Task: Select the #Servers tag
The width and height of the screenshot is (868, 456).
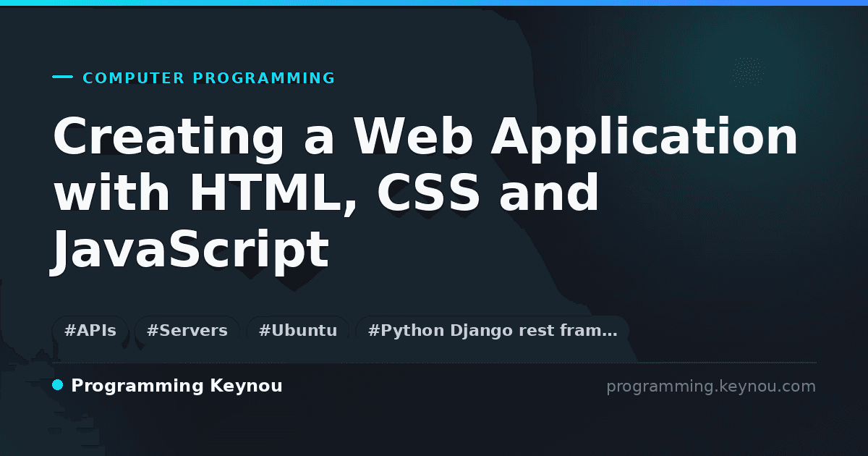Action: 187,331
